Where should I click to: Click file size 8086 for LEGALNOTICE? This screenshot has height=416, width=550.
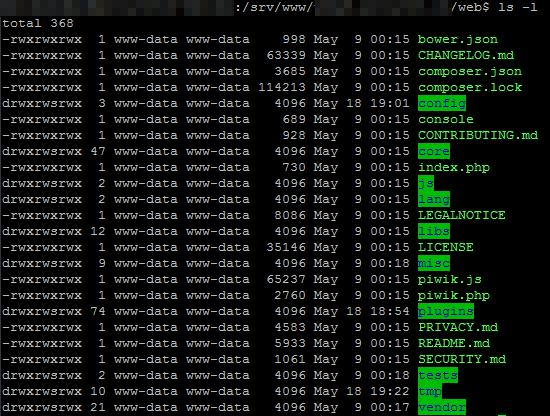tap(290, 215)
